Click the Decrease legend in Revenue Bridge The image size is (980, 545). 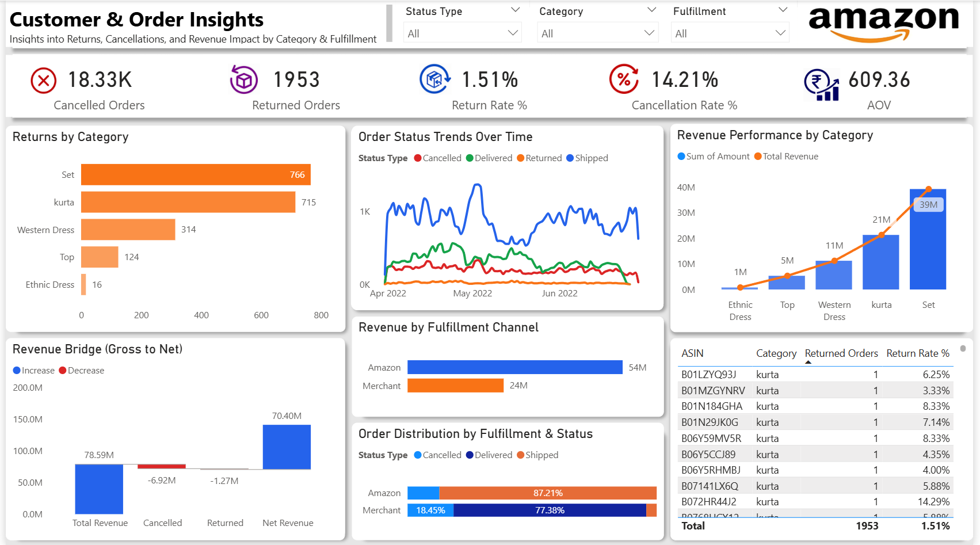(82, 371)
